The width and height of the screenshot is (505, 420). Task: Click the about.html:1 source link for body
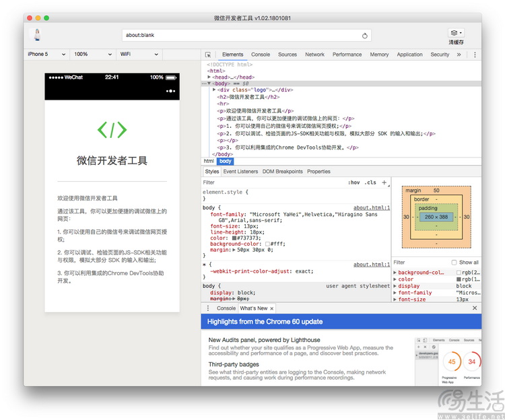(x=372, y=208)
